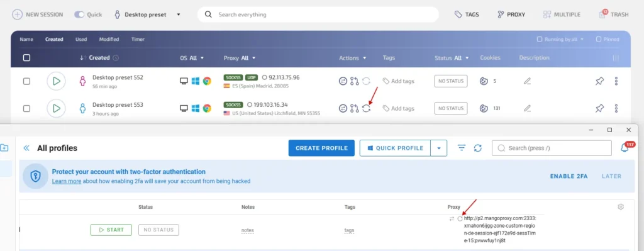
Task: Refresh the All profiles list
Action: pos(478,148)
